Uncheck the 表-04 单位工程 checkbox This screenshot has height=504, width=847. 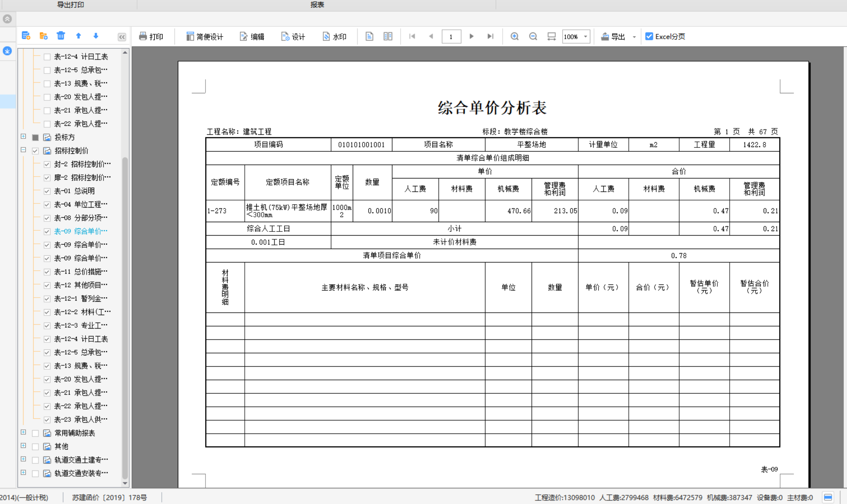[47, 205]
